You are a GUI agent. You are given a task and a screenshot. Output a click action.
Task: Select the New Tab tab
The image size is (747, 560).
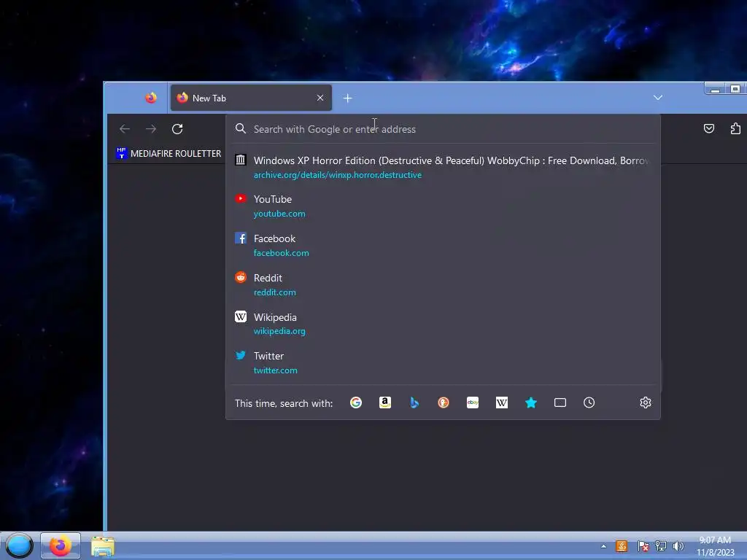(251, 98)
